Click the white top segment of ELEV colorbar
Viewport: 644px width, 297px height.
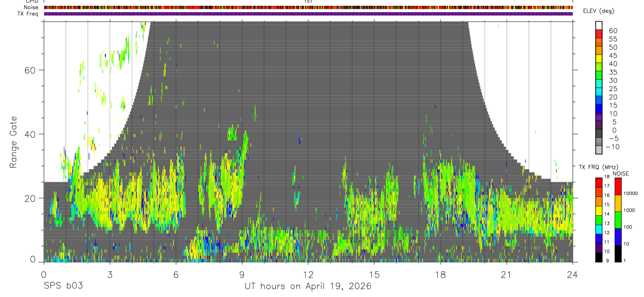(599, 25)
